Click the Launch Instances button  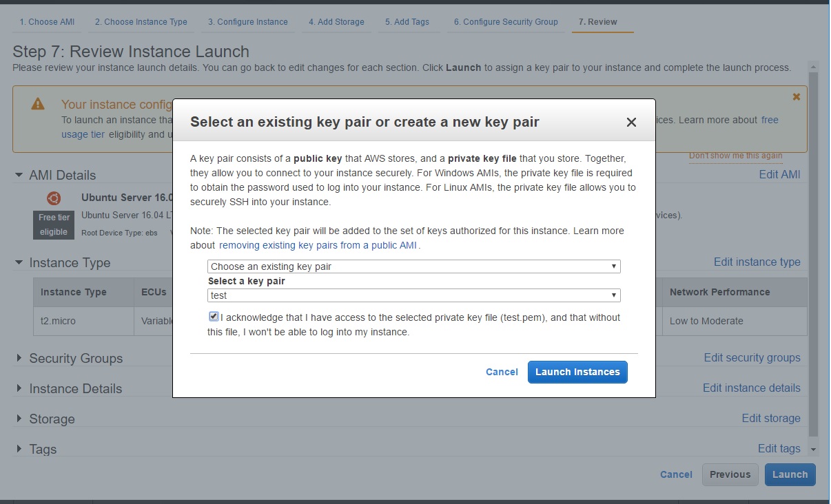tap(577, 372)
